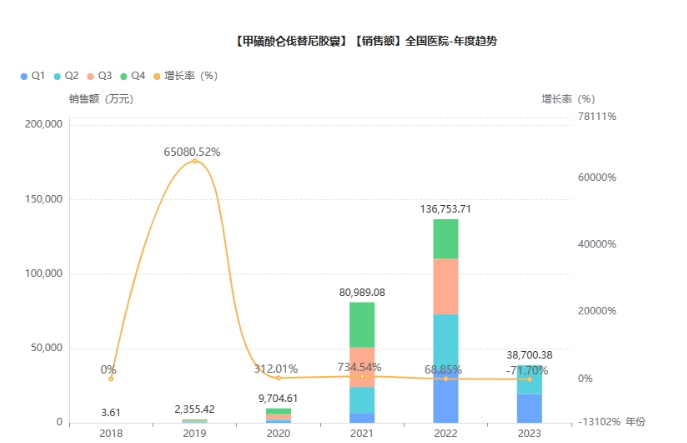Toggle the 增长率 (%) line legend
687x443 pixels.
click(187, 75)
